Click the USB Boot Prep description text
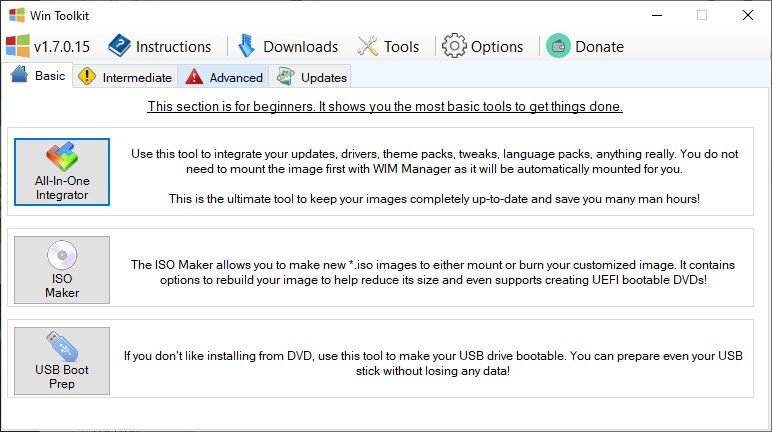Screen dimensions: 772x432 (433, 364)
